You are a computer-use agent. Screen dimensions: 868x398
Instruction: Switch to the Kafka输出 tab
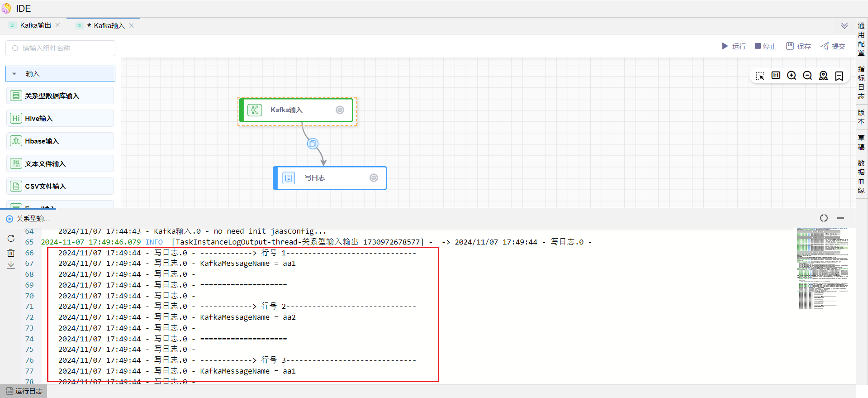35,25
